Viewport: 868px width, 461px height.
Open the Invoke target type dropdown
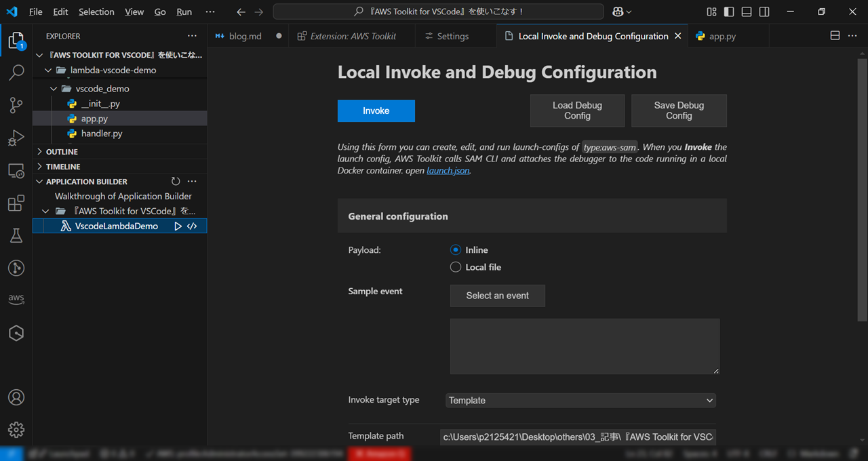pyautogui.click(x=580, y=401)
